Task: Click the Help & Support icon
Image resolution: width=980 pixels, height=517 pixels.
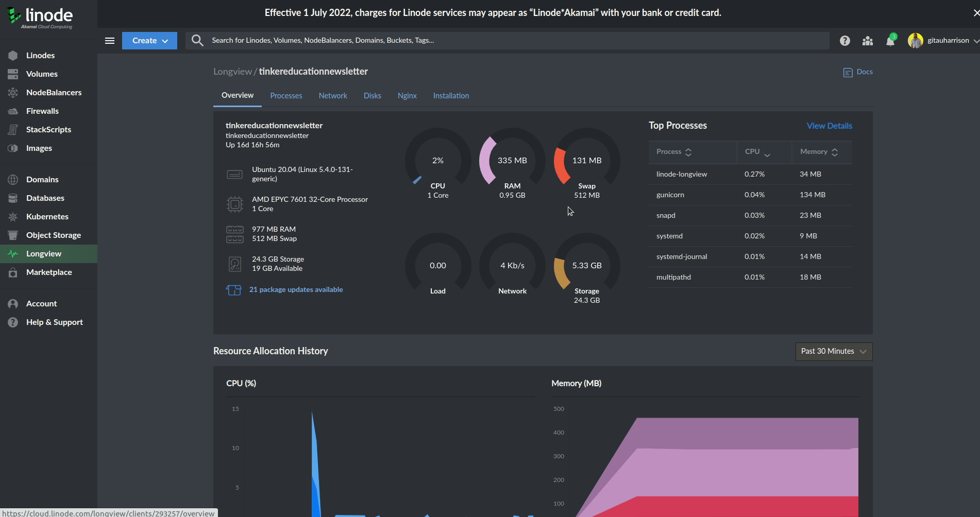Action: pos(13,322)
